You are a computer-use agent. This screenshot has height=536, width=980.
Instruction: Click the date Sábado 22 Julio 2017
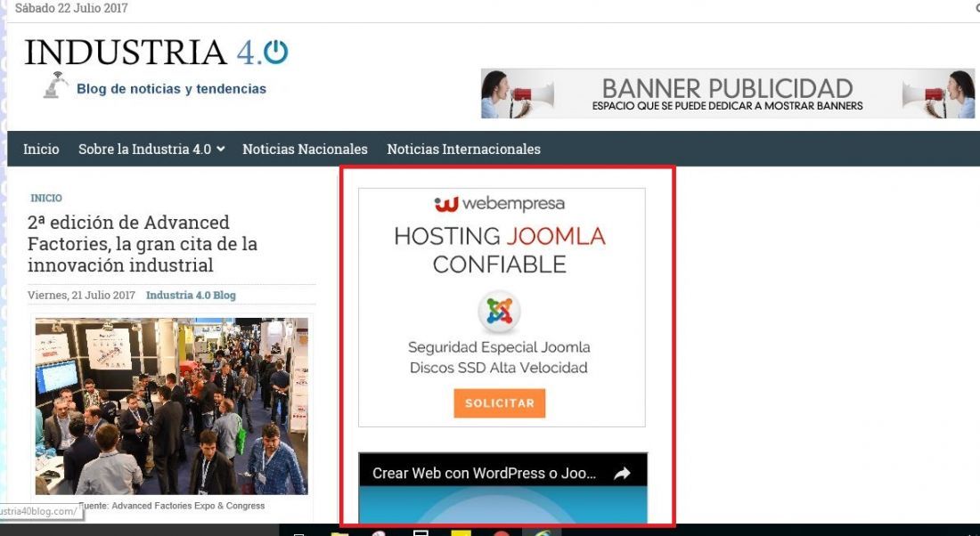pyautogui.click(x=71, y=8)
